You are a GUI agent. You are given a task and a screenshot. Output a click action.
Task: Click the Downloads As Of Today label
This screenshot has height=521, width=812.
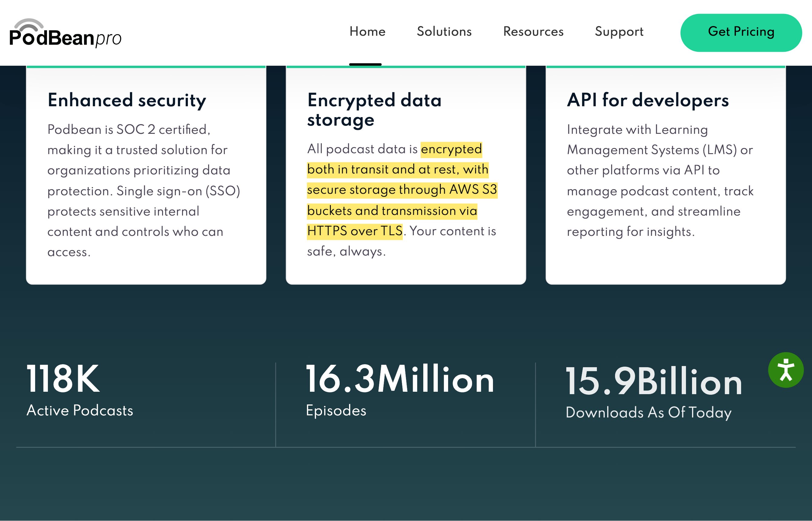click(648, 413)
